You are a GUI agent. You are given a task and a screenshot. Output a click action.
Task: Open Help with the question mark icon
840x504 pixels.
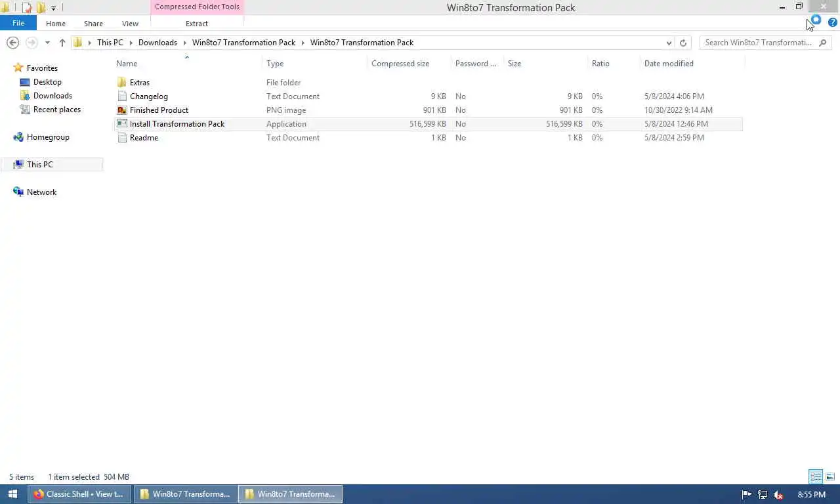pyautogui.click(x=833, y=23)
